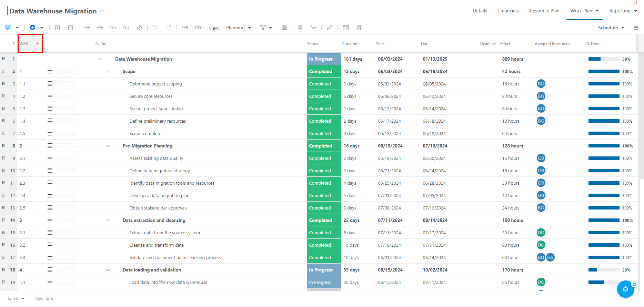The width and height of the screenshot is (644, 307).
Task: Sort by the Status column header
Action: [313, 44]
